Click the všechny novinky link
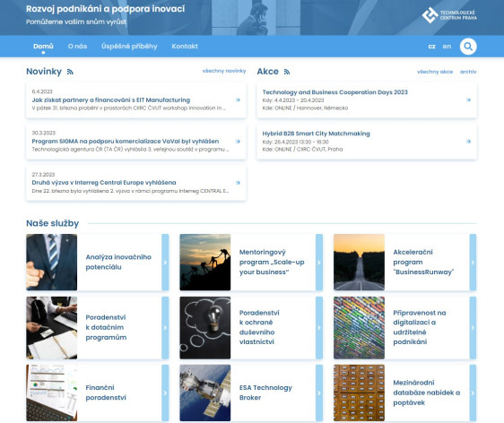504x423 pixels. tap(224, 71)
